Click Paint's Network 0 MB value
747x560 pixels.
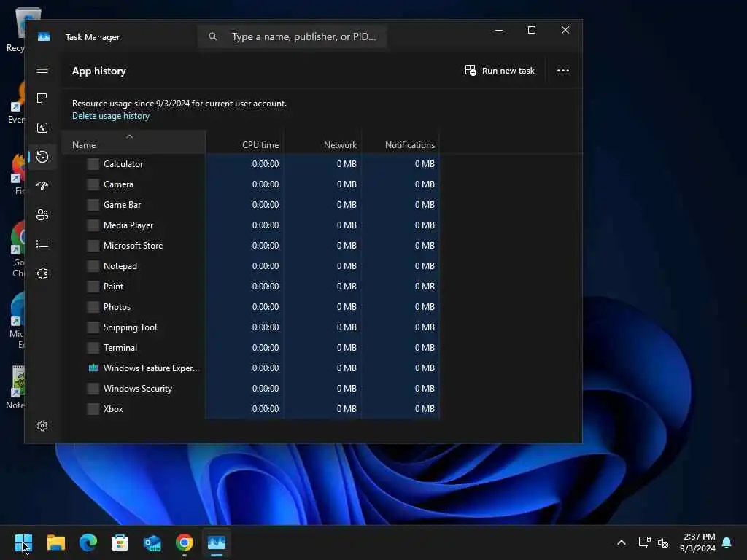[347, 287]
